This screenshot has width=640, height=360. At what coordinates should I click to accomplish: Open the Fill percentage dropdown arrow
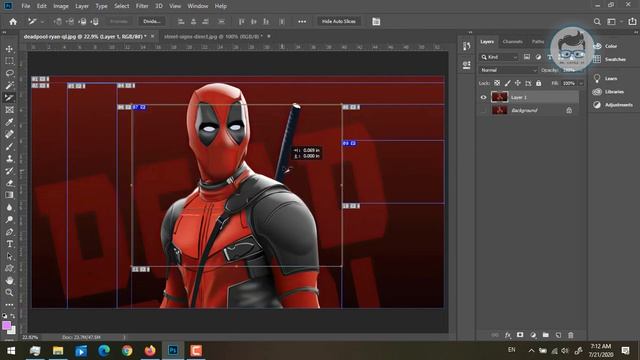pos(581,83)
